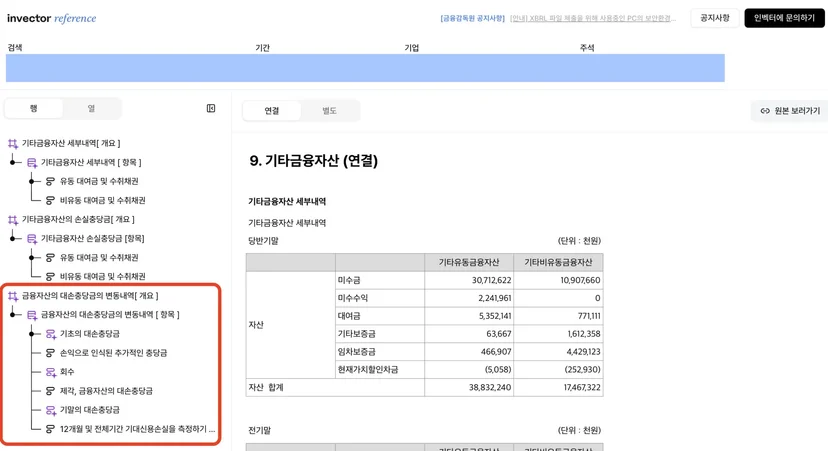Select the 별도 tab
Image resolution: width=828 pixels, height=451 pixels.
(330, 111)
